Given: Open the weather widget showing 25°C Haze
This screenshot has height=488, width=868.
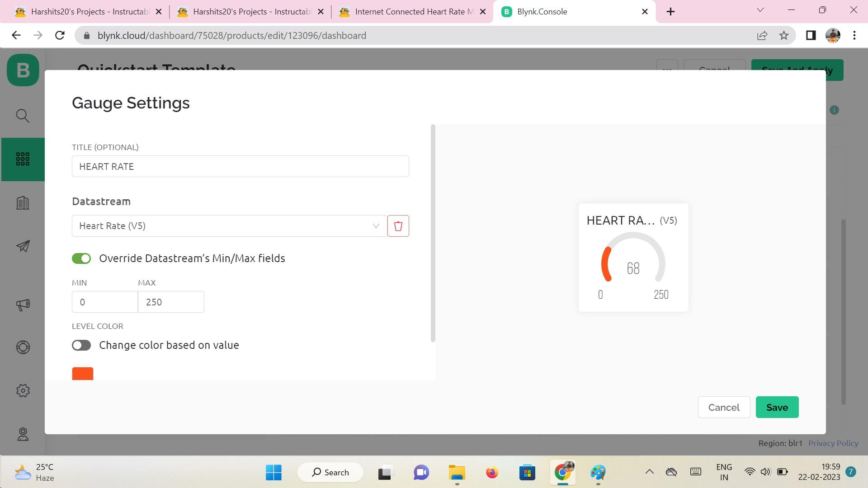Looking at the screenshot, I should click(x=34, y=472).
